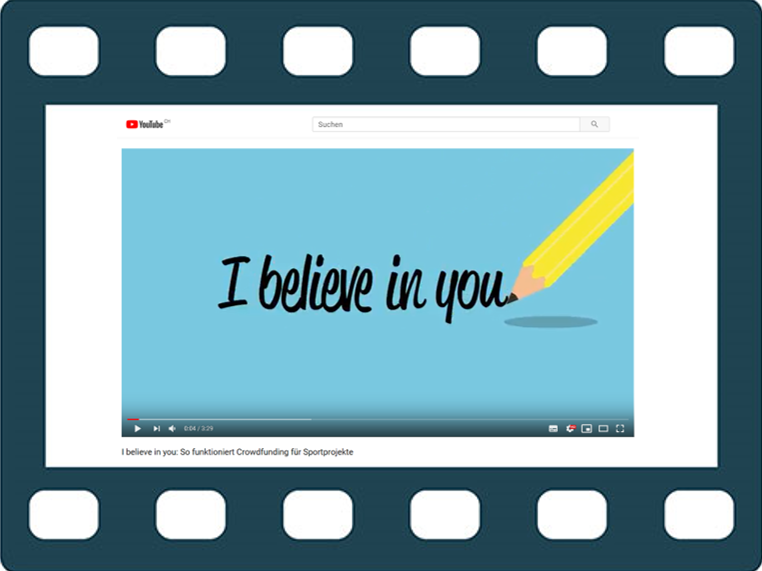Toggle subtitles with the captions icon
Image resolution: width=762 pixels, height=571 pixels.
pyautogui.click(x=553, y=429)
